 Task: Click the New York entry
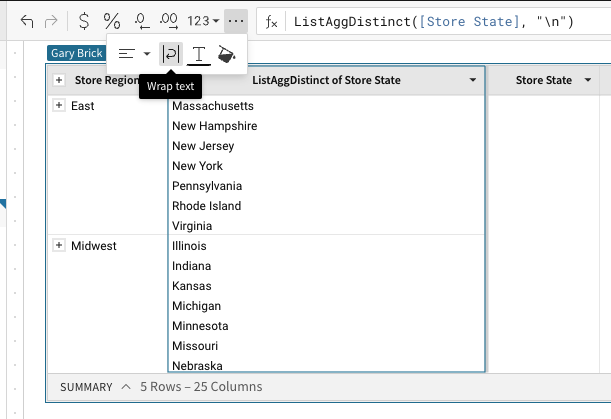[198, 166]
